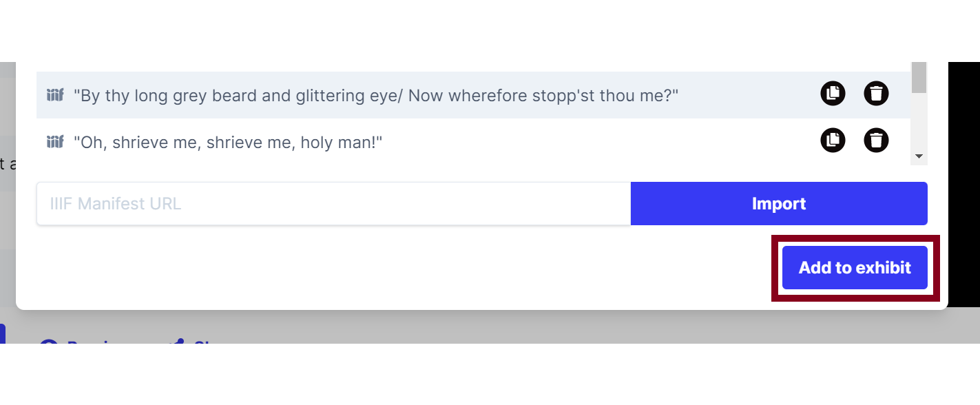
Task: Click scrollbar track below the thumb
Action: pyautogui.click(x=919, y=121)
